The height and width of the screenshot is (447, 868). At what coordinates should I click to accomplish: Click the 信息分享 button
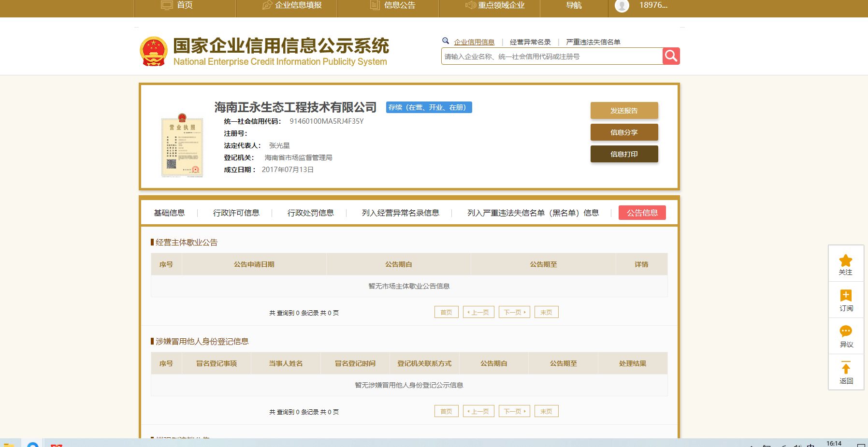[624, 132]
